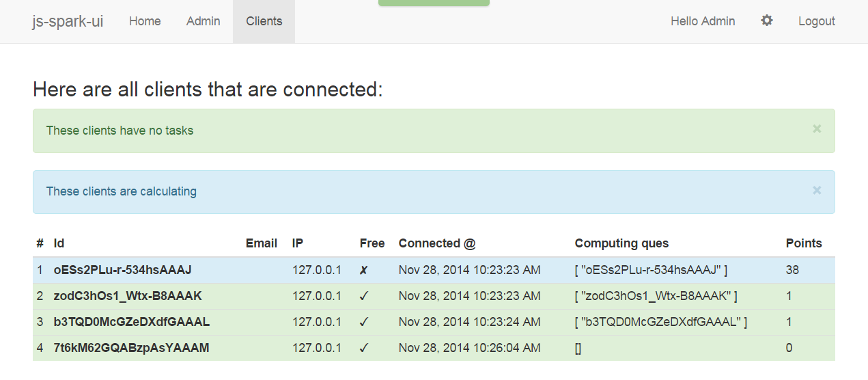Click the checkmark for client zodC3hOs1_Wtx-B8AAAK
868x380 pixels.
pos(364,297)
